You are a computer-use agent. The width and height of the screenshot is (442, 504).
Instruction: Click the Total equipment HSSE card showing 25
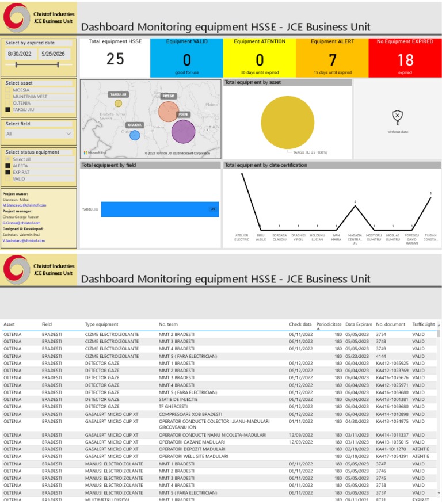click(x=115, y=58)
